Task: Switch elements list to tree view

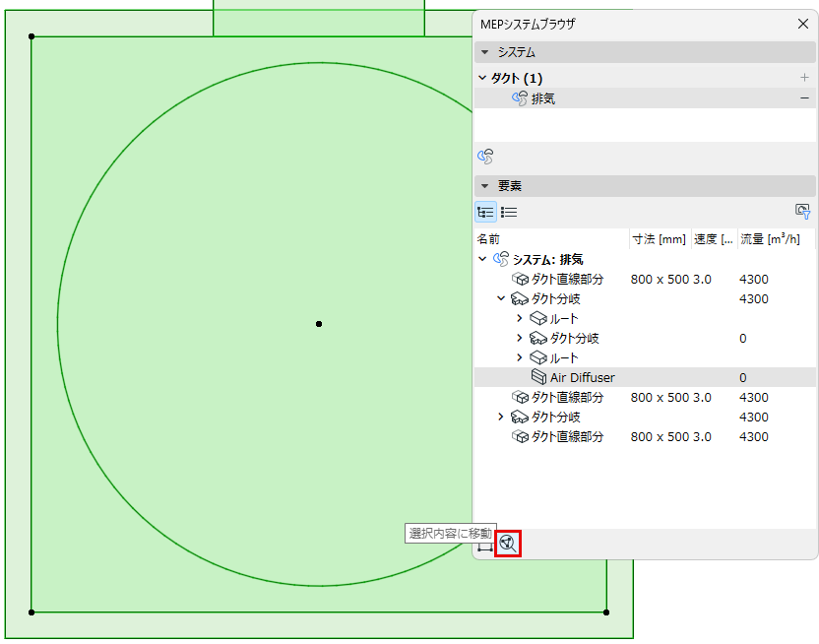Action: click(485, 212)
